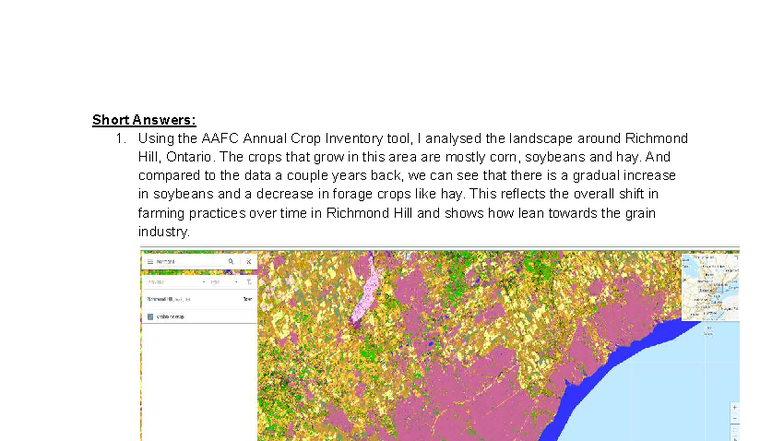This screenshot has height=441, width=784.
Task: Select the Richmond Hill search result row
Action: [x=199, y=299]
